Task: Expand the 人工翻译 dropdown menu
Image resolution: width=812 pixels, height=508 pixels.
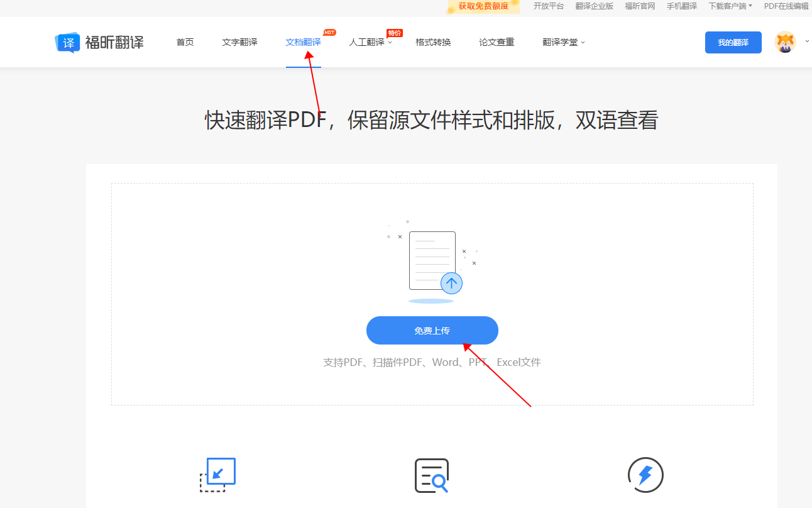Action: [x=371, y=42]
